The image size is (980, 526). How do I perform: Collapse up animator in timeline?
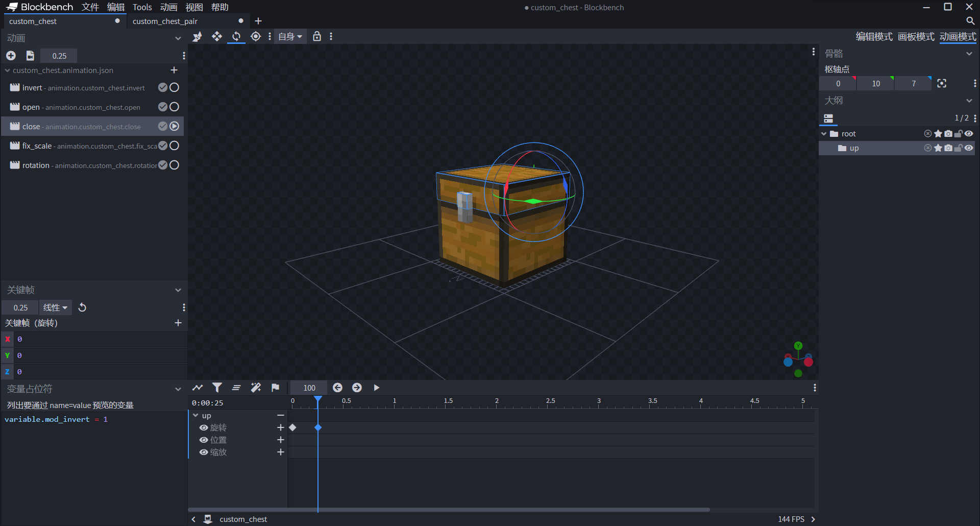pos(195,415)
